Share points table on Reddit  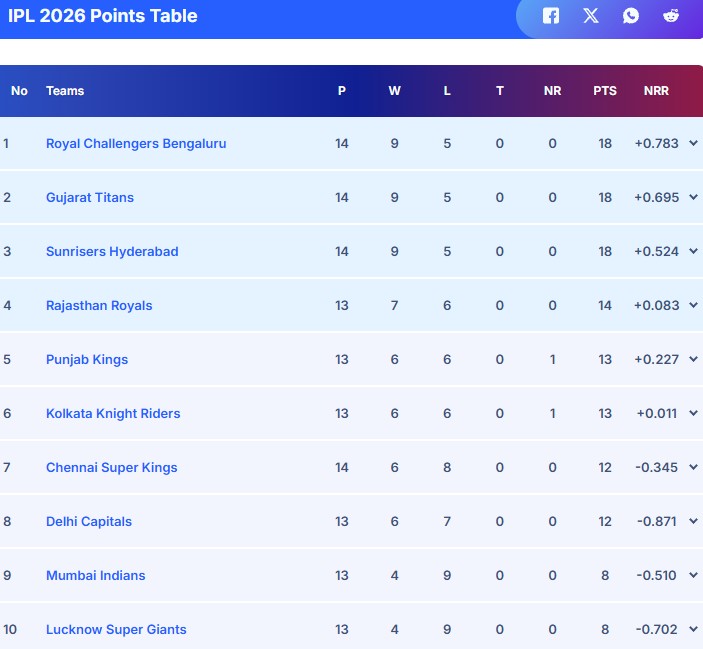pyautogui.click(x=671, y=16)
